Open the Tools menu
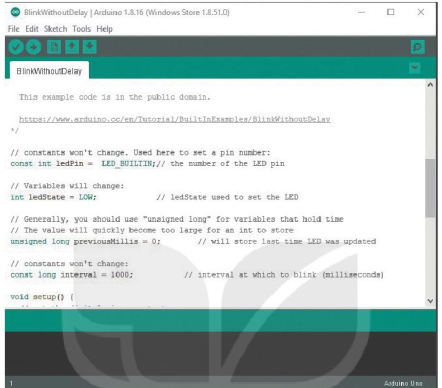Screen dimensions: 442x388 [82, 29]
